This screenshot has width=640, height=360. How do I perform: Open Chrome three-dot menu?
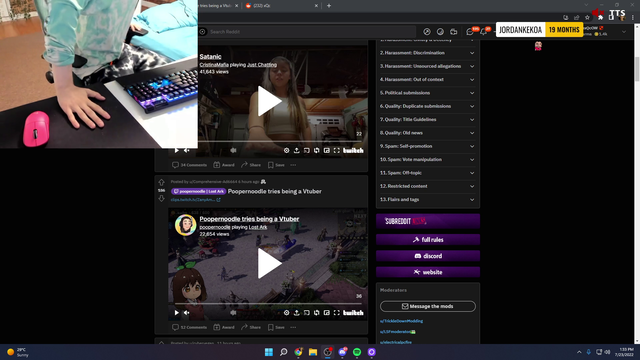coord(633,18)
